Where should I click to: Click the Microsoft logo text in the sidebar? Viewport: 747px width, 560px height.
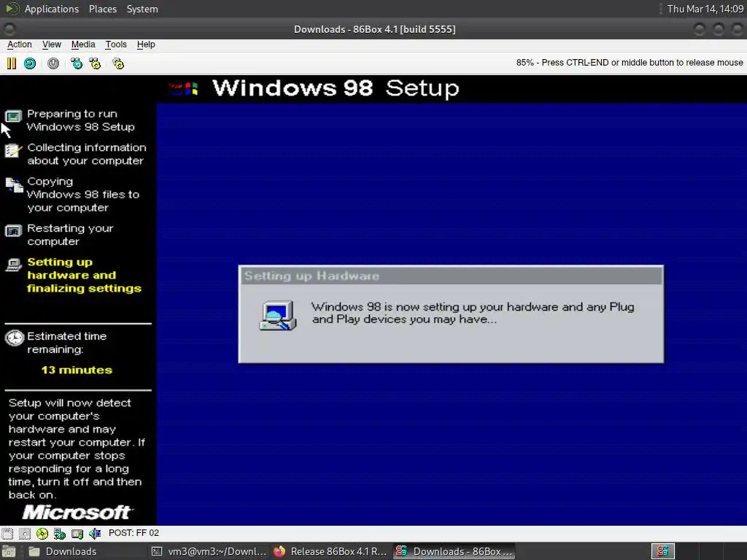[x=77, y=513]
